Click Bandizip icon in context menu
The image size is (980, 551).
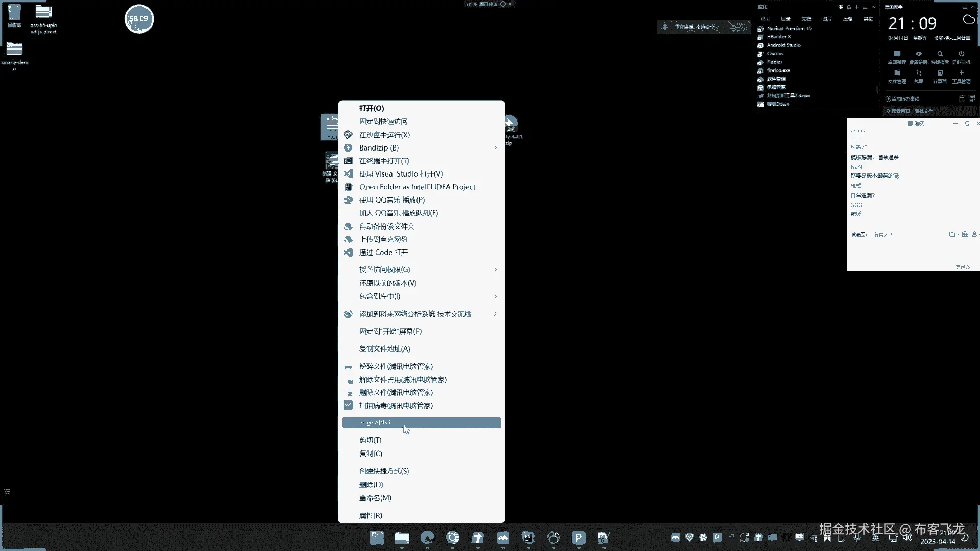(x=348, y=148)
